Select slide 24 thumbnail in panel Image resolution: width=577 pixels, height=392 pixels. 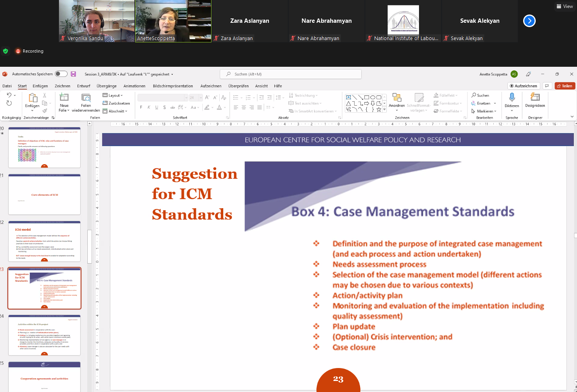tap(44, 335)
